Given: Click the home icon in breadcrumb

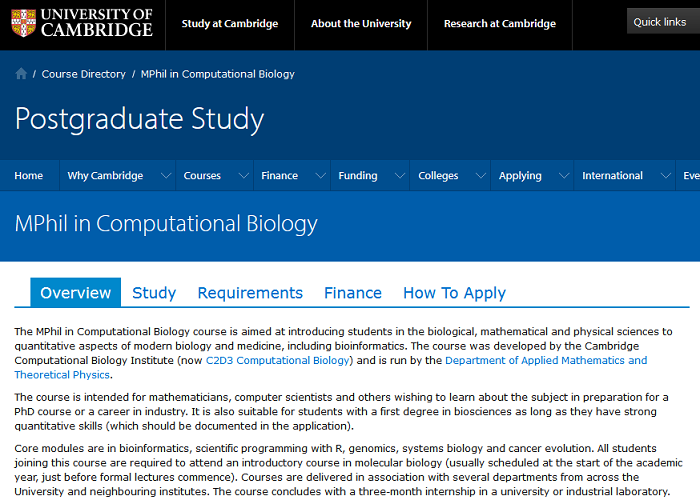Looking at the screenshot, I should 21,74.
